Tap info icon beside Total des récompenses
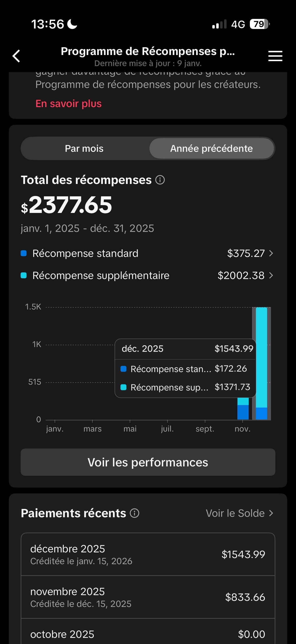 pos(160,180)
